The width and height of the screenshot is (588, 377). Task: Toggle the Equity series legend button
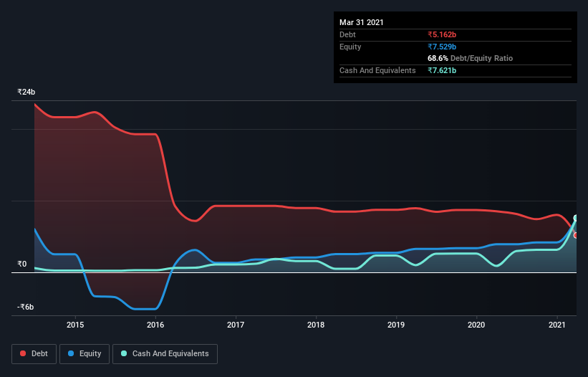tap(85, 354)
